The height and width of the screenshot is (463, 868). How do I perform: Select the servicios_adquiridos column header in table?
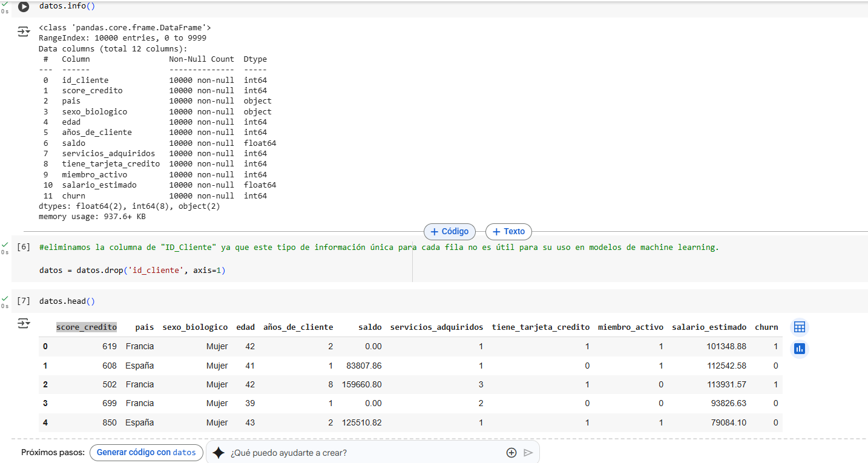coord(436,327)
